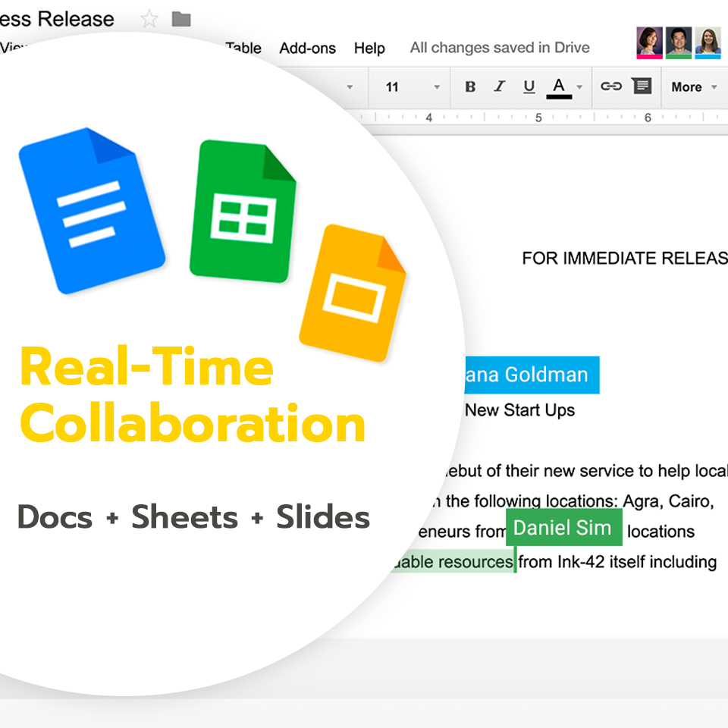The image size is (728, 728).
Task: Move document to a folder
Action: (180, 19)
